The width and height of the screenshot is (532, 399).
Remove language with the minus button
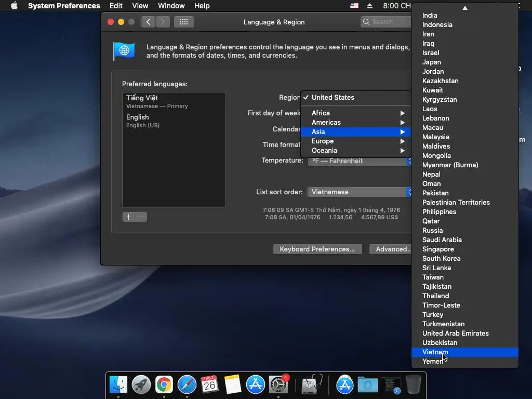tap(141, 217)
